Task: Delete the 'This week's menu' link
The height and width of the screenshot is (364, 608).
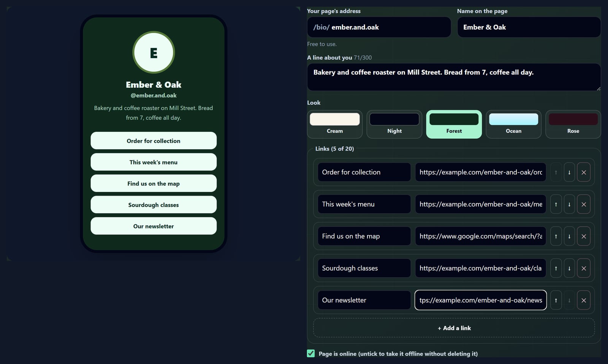Action: [x=584, y=204]
